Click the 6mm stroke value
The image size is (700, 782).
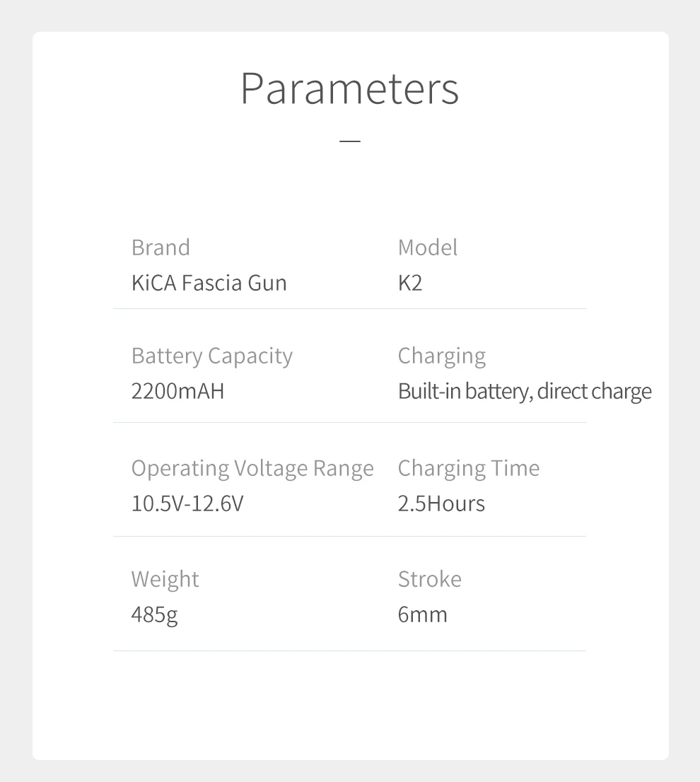point(422,614)
